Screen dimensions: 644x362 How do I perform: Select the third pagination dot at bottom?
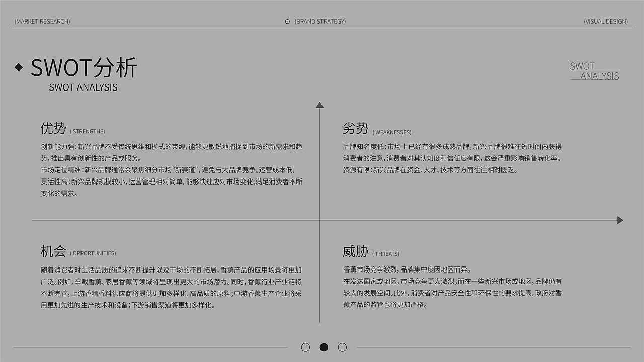[342, 347]
